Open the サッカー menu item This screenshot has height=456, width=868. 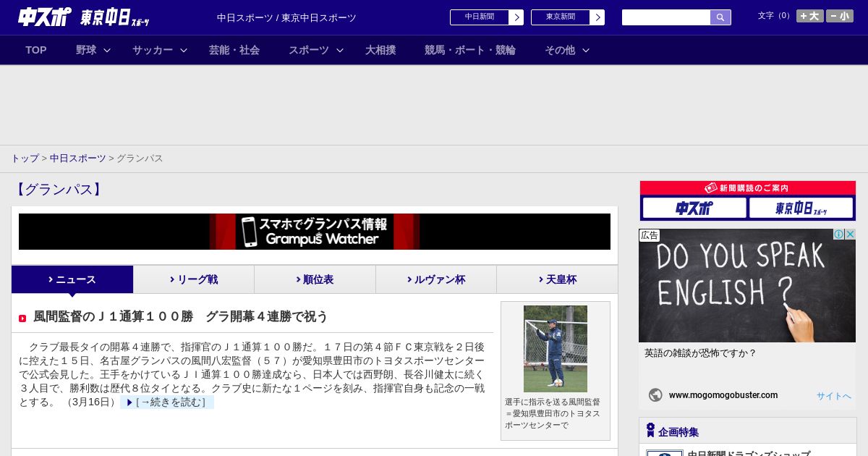point(153,50)
